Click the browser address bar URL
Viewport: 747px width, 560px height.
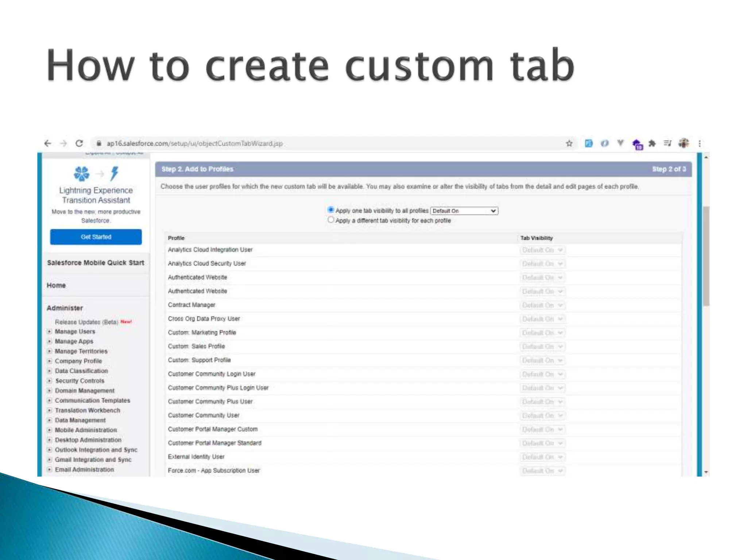click(194, 143)
